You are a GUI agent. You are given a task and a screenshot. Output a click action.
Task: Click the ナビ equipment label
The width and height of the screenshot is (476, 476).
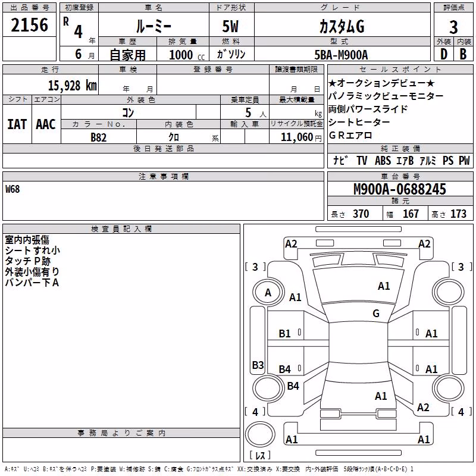coord(340,160)
